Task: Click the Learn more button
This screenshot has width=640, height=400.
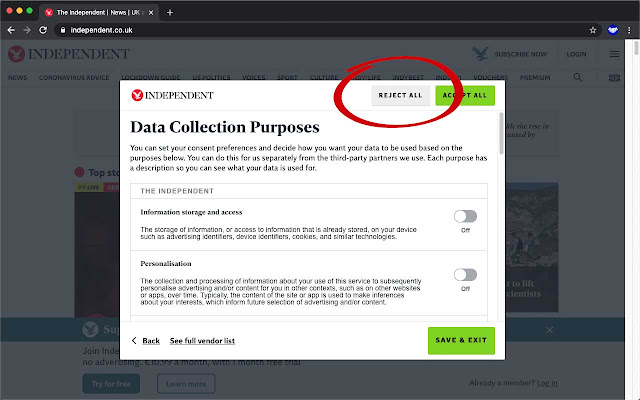Action: click(x=186, y=384)
